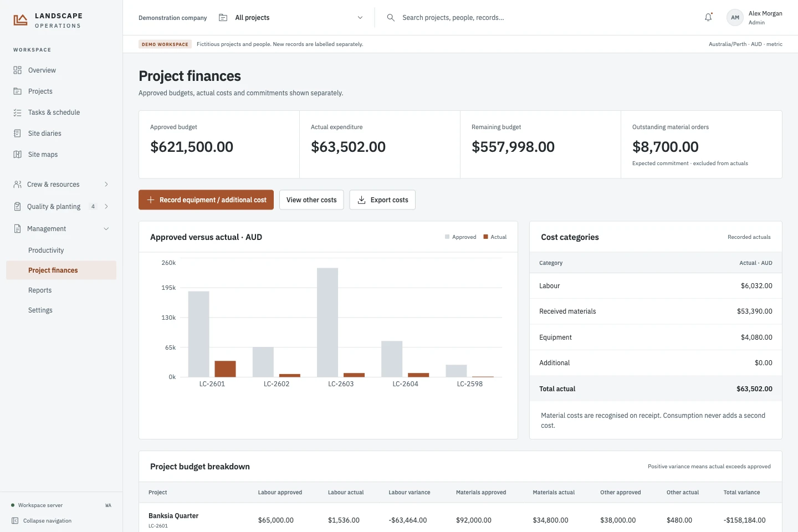798x532 pixels.
Task: Open Settings under Management
Action: (x=61, y=310)
